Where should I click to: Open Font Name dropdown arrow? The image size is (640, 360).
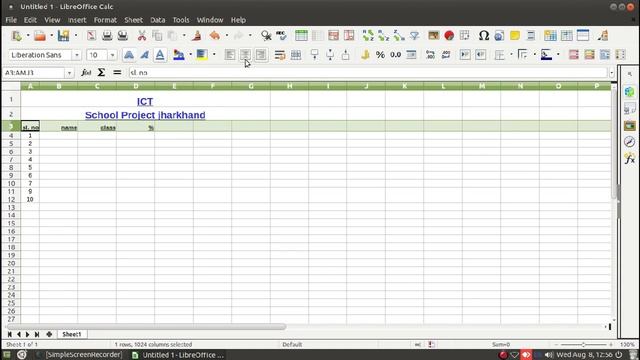77,55
